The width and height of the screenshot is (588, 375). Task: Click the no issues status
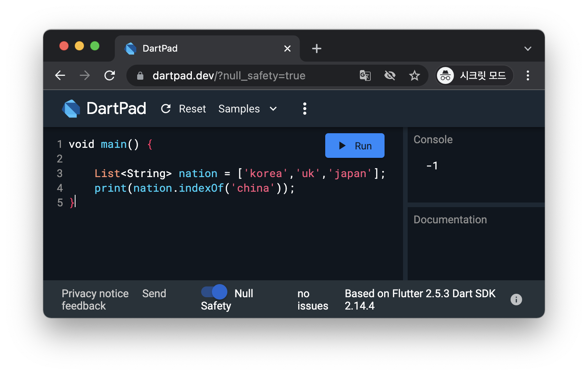point(313,300)
